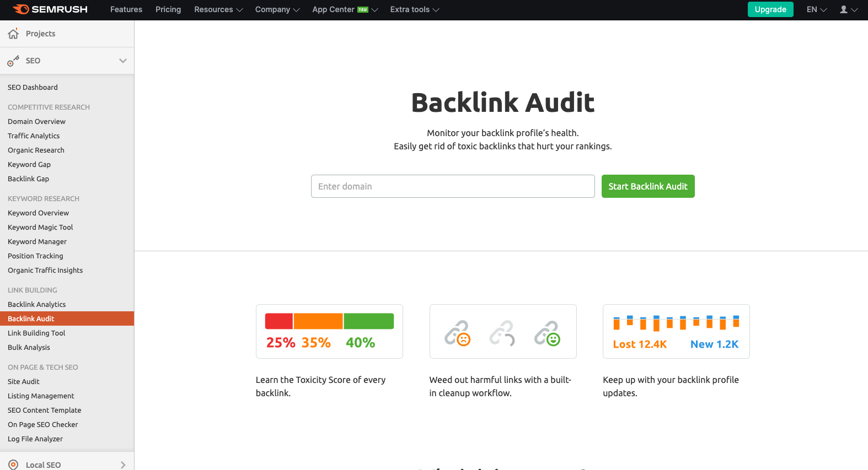
Task: Open Backlink Gap tool
Action: click(28, 179)
